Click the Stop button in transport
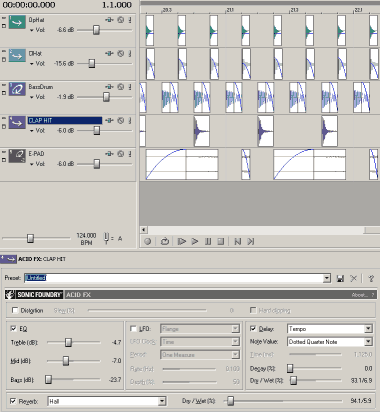This screenshot has height=412, width=380. point(221,241)
